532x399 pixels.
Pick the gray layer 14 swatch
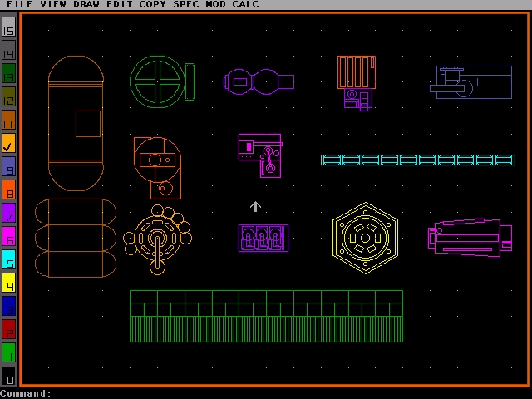8,50
